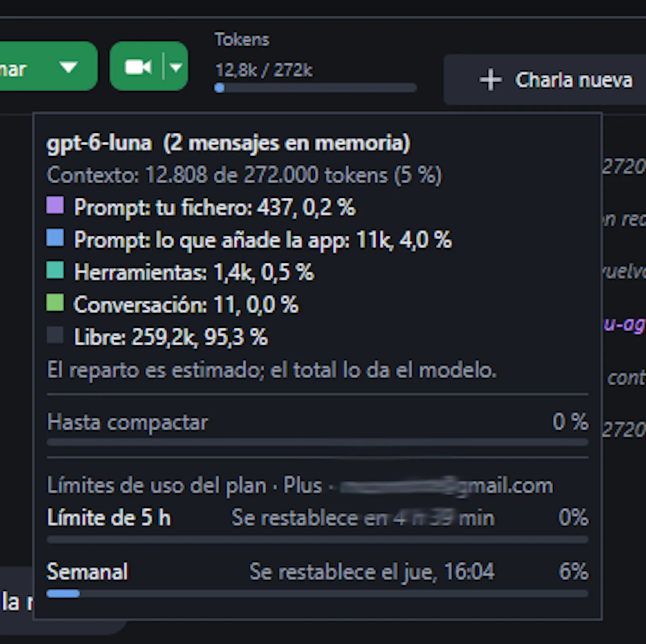Click the text Prompt: tu fichero: 437, 0,2 %
646x644 pixels.
coord(214,207)
